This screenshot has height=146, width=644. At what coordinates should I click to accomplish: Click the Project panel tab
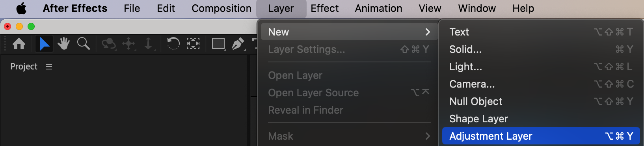(x=24, y=67)
